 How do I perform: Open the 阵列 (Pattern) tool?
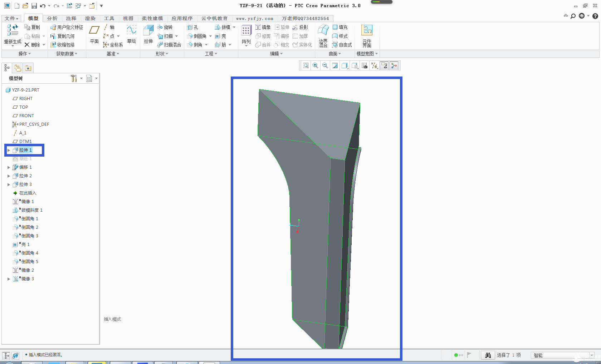click(x=246, y=34)
